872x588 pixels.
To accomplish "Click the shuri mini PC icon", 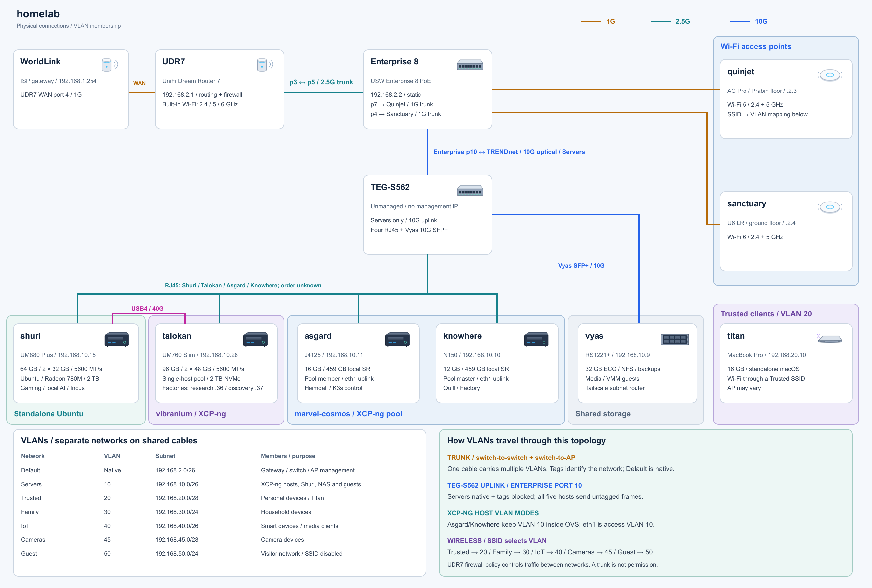I will click(117, 339).
